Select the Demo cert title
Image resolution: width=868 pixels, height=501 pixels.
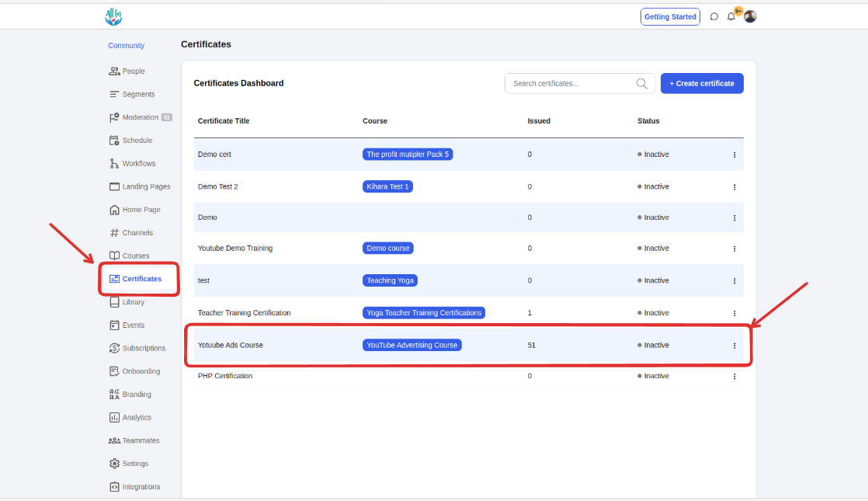click(x=214, y=155)
